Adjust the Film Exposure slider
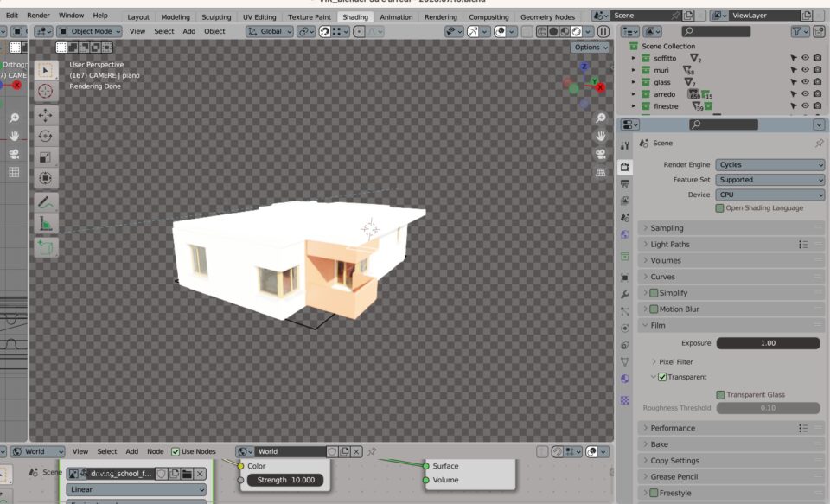The image size is (830, 504). pyautogui.click(x=768, y=343)
